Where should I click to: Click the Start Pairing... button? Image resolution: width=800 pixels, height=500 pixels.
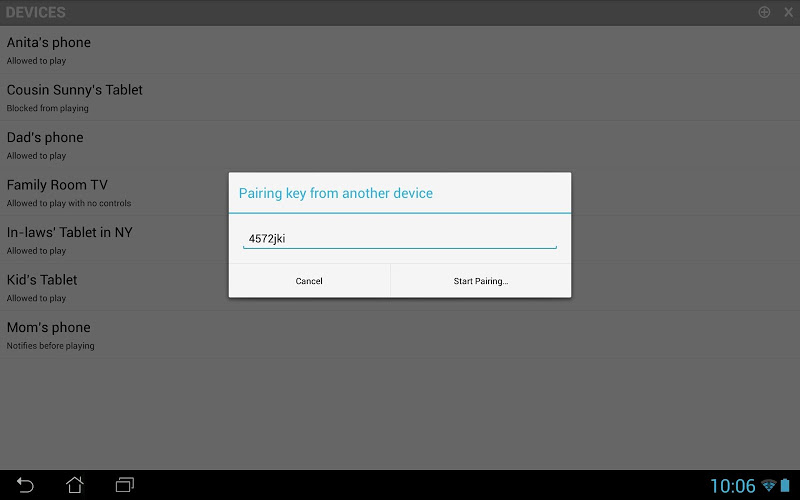tap(481, 281)
